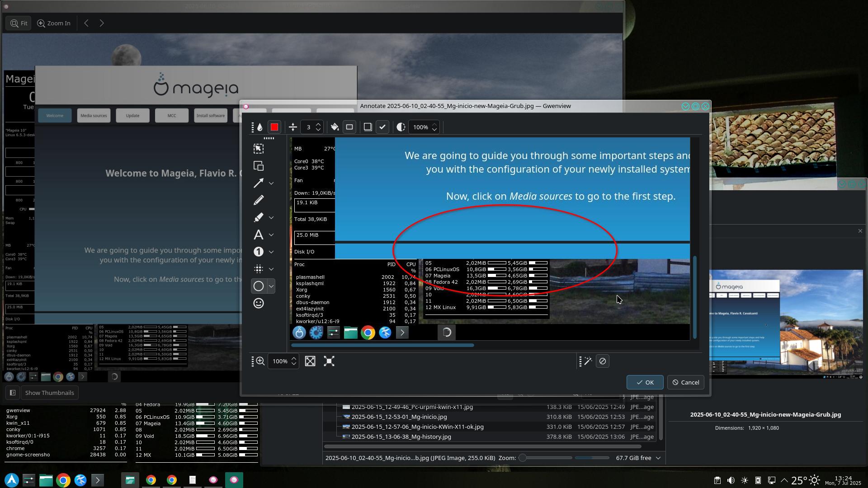Expand Arrow tool variants dropdown
The width and height of the screenshot is (868, 488).
(x=271, y=183)
